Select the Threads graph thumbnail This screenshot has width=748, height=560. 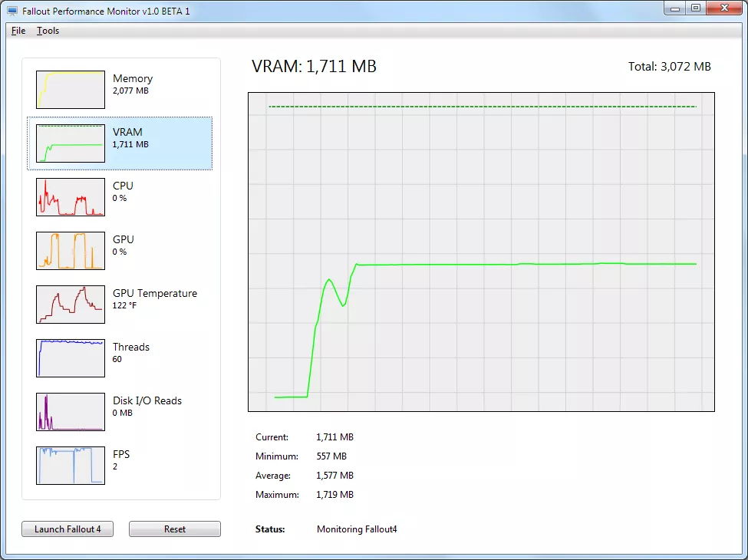71,358
